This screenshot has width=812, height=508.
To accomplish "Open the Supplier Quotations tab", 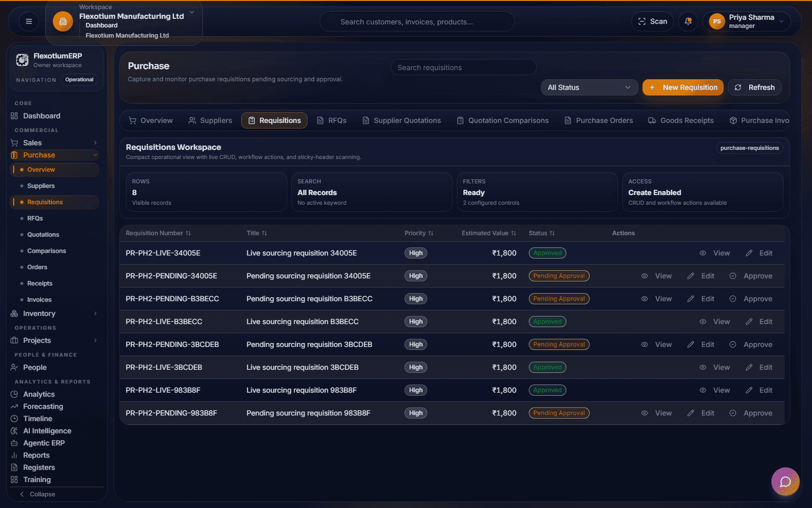I will (x=401, y=120).
